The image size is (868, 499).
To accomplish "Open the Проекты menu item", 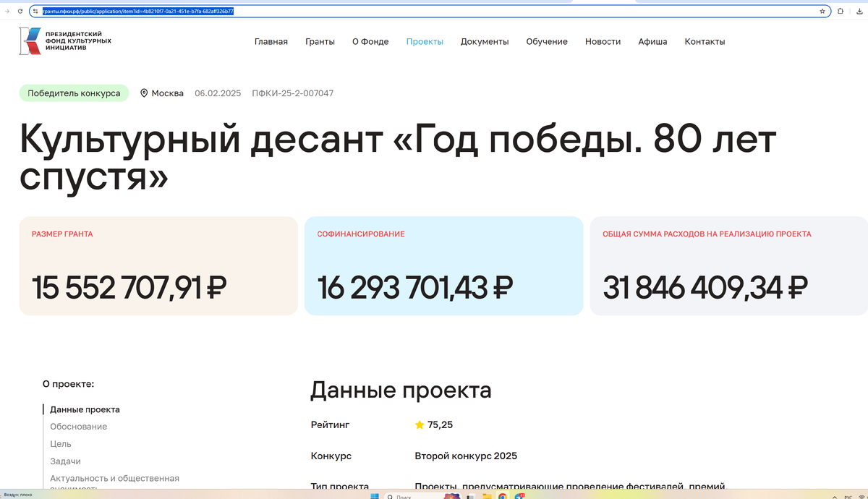I will click(x=425, y=41).
